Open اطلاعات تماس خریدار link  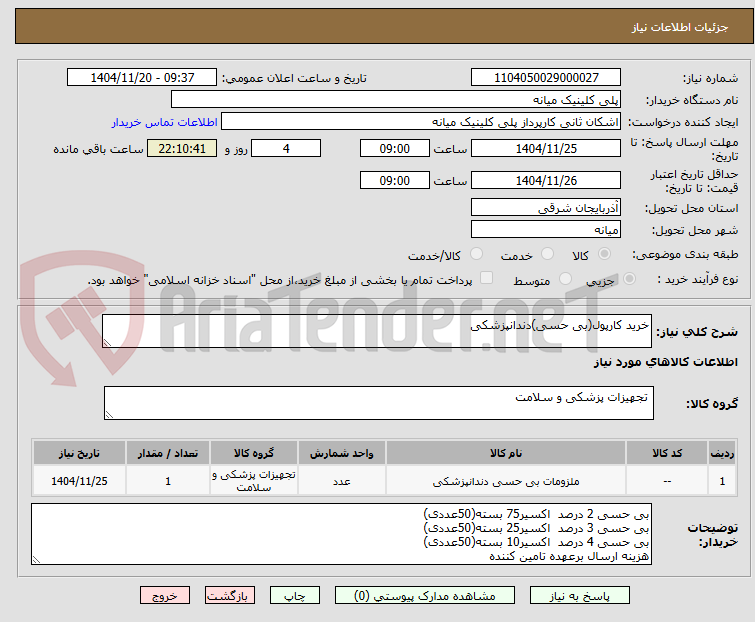point(165,122)
